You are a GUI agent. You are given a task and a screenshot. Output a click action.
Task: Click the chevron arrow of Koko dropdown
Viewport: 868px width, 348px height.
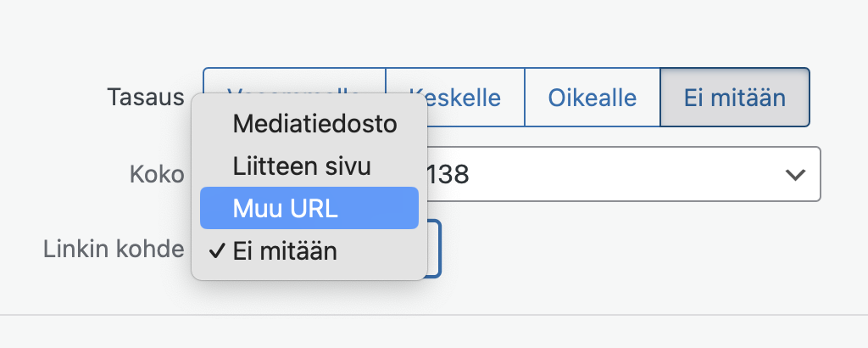click(794, 175)
